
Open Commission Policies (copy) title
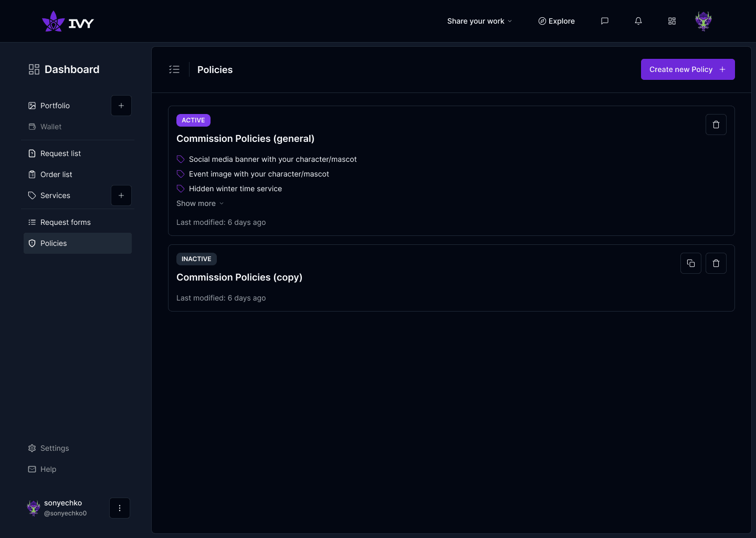click(x=239, y=277)
